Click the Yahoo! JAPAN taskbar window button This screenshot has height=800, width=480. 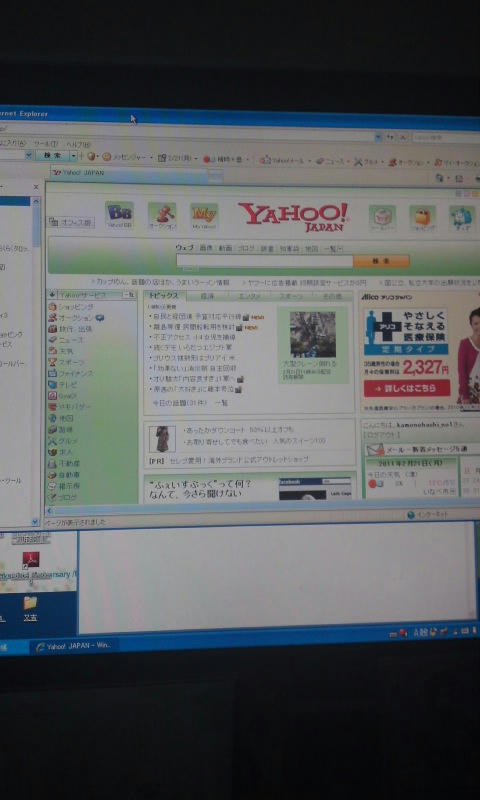(73, 646)
